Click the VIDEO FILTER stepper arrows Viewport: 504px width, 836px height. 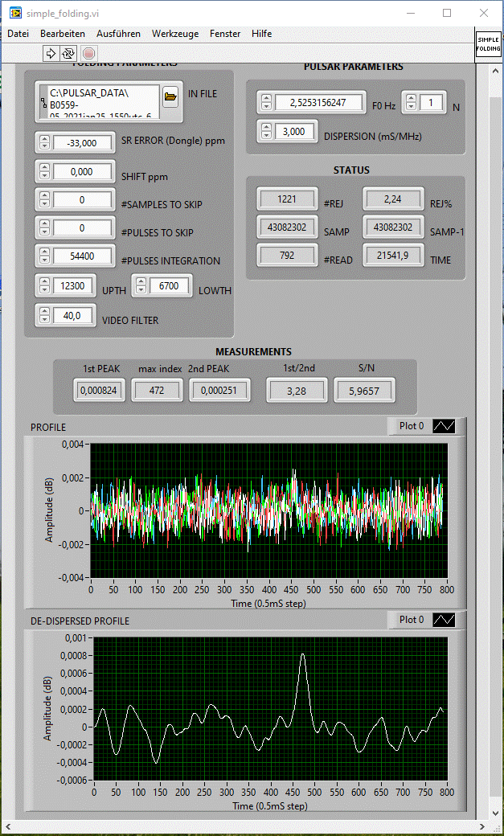pyautogui.click(x=45, y=316)
